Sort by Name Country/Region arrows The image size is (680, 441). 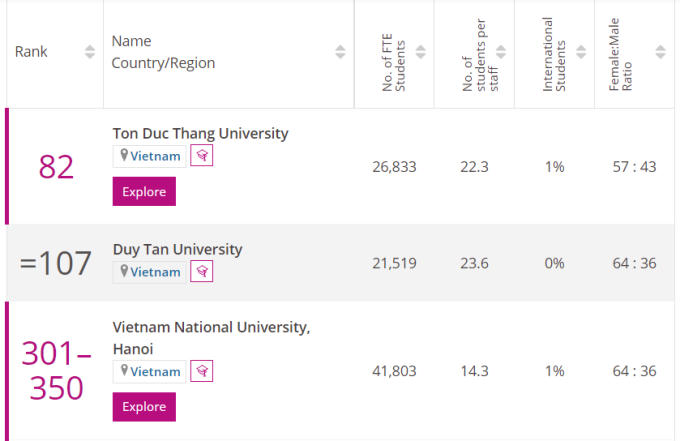340,52
